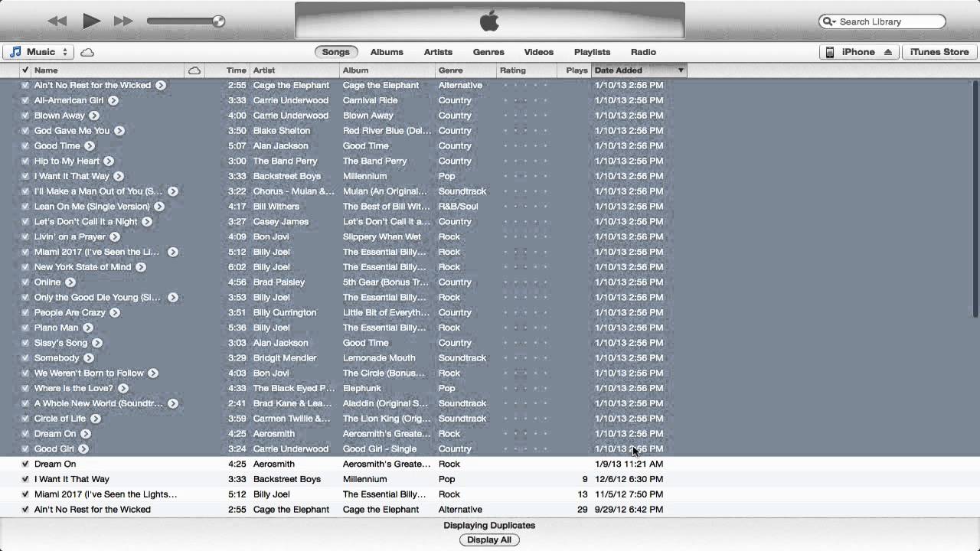The height and width of the screenshot is (551, 980).
Task: Set star rating for Blown Away row
Action: click(x=525, y=116)
